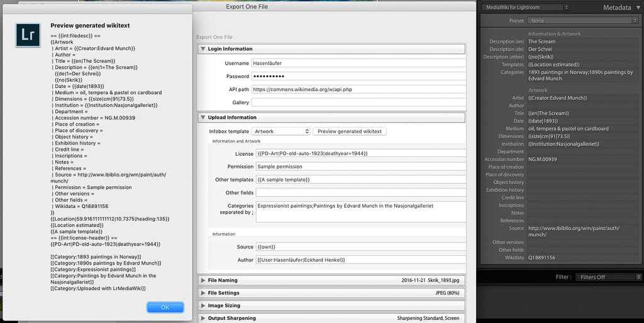Click Preview generated wikitext button
The height and width of the screenshot is (323, 644).
pos(350,131)
